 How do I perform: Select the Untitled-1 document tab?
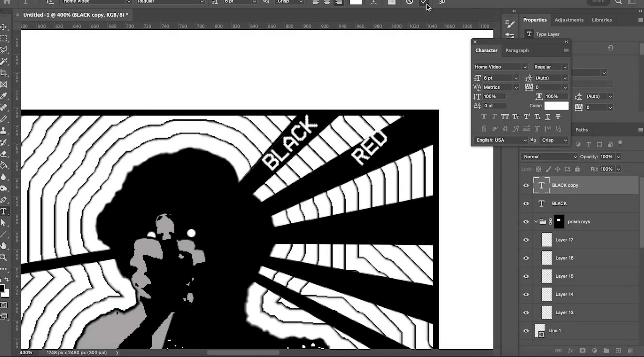[75, 15]
